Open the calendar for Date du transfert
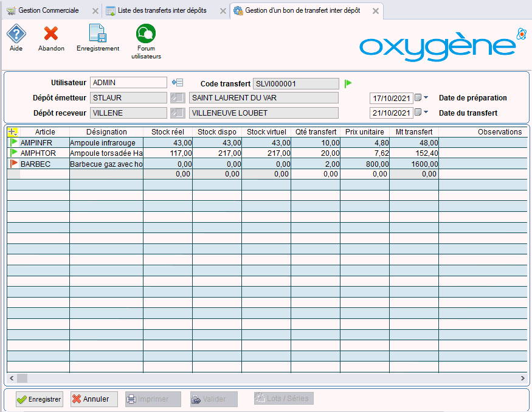 point(418,112)
